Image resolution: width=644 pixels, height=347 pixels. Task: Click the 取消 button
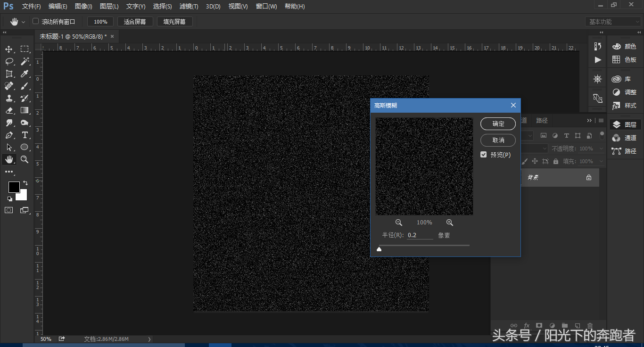pyautogui.click(x=498, y=140)
